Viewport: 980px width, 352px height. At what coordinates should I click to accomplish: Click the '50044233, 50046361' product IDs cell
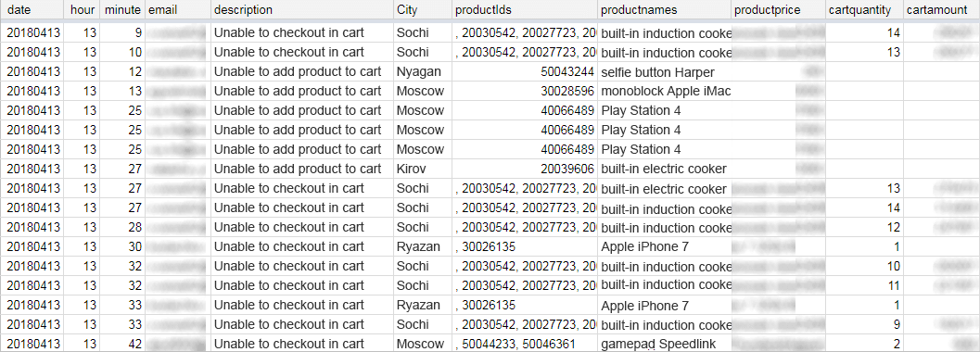click(524, 344)
